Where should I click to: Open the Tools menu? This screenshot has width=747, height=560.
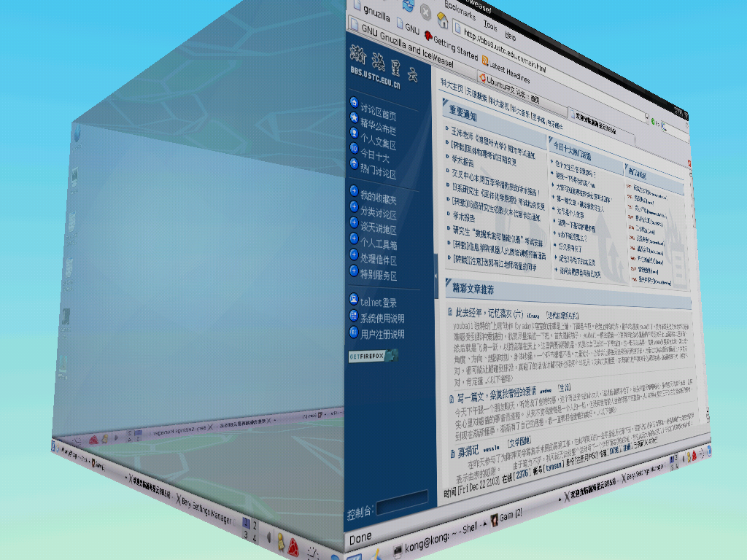490,24
